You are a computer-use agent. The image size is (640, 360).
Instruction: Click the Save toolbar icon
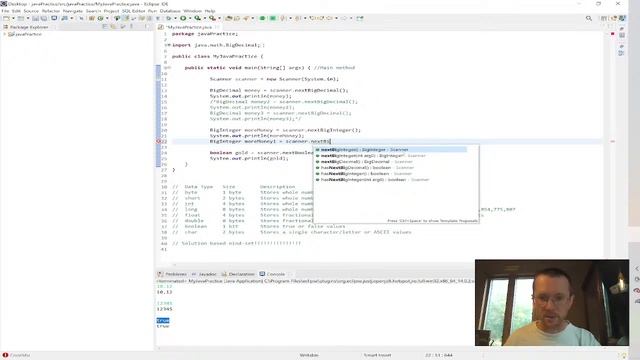pos(36,18)
